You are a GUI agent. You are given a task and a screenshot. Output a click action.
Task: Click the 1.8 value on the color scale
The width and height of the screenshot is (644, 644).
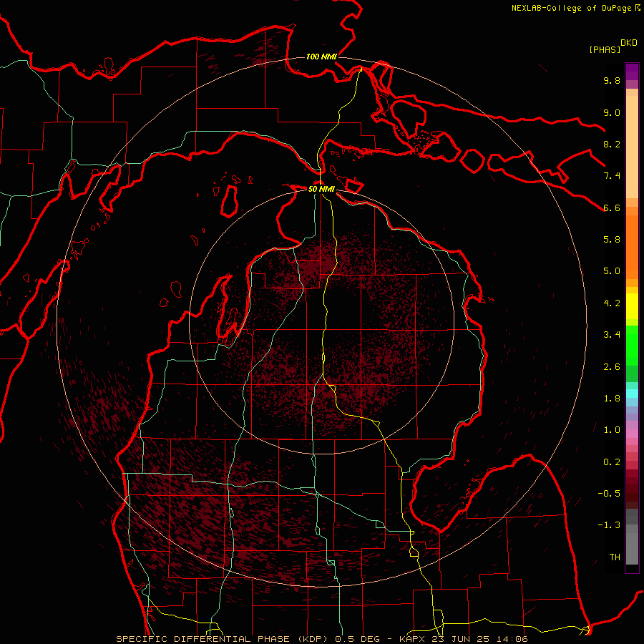[612, 399]
